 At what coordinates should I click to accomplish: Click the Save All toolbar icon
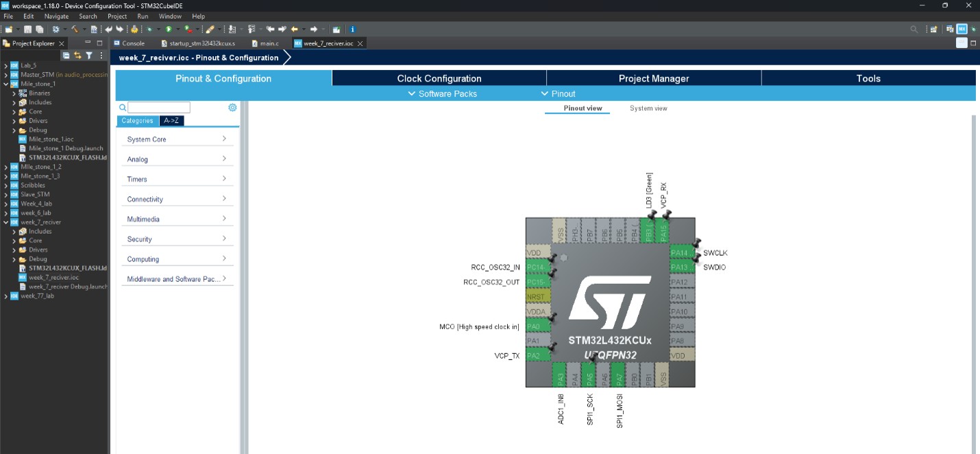click(x=40, y=29)
